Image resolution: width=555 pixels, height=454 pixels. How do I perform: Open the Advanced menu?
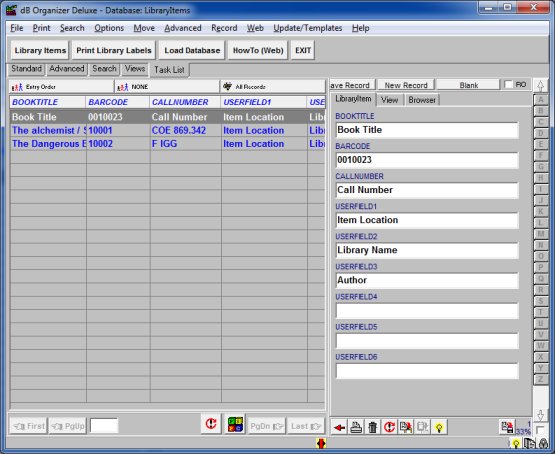pyautogui.click(x=183, y=28)
